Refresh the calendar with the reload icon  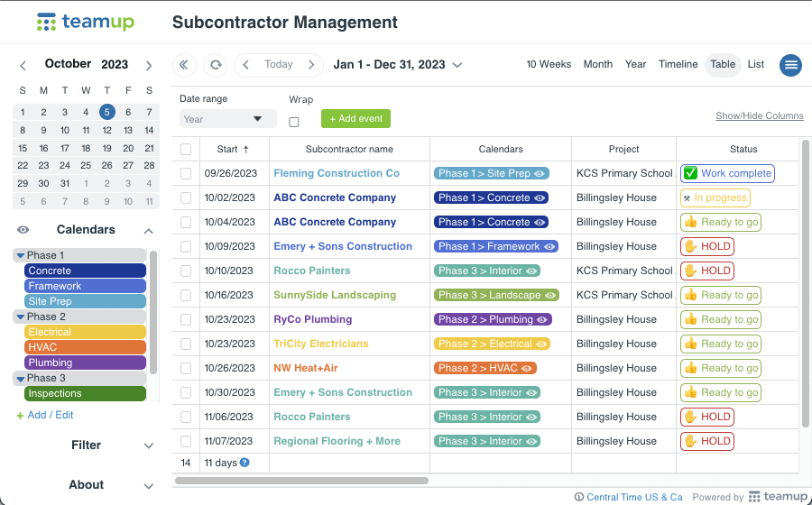click(216, 65)
